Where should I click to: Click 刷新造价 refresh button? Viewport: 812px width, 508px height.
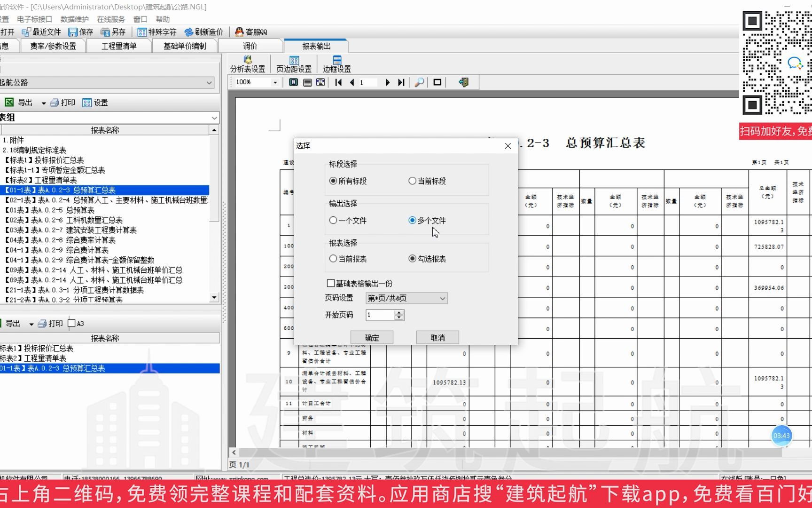point(204,32)
